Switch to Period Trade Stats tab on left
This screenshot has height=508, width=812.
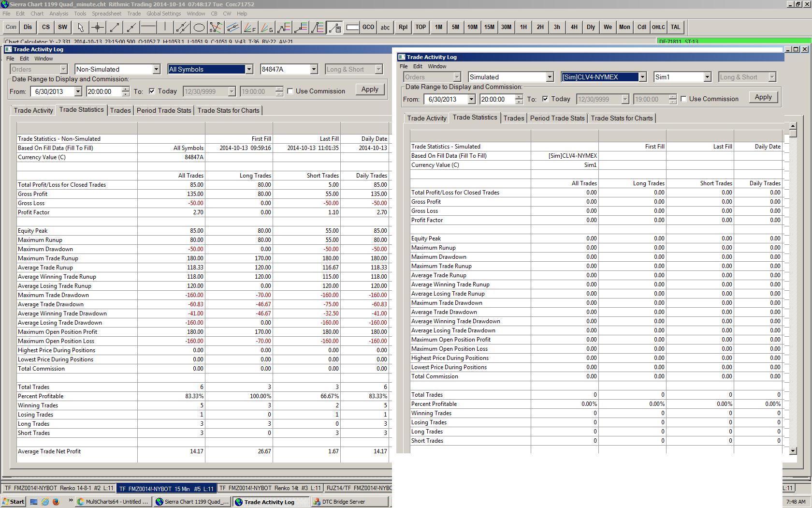pos(164,111)
